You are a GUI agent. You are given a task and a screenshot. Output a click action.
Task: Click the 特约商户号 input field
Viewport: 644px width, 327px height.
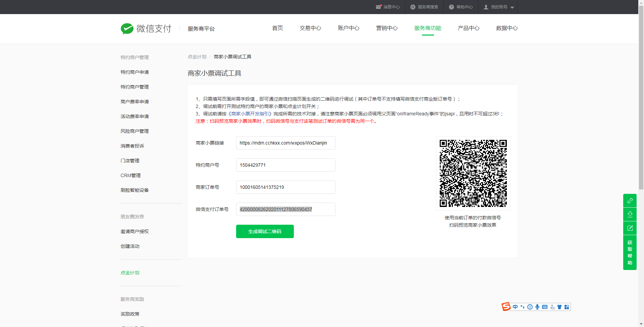click(285, 165)
